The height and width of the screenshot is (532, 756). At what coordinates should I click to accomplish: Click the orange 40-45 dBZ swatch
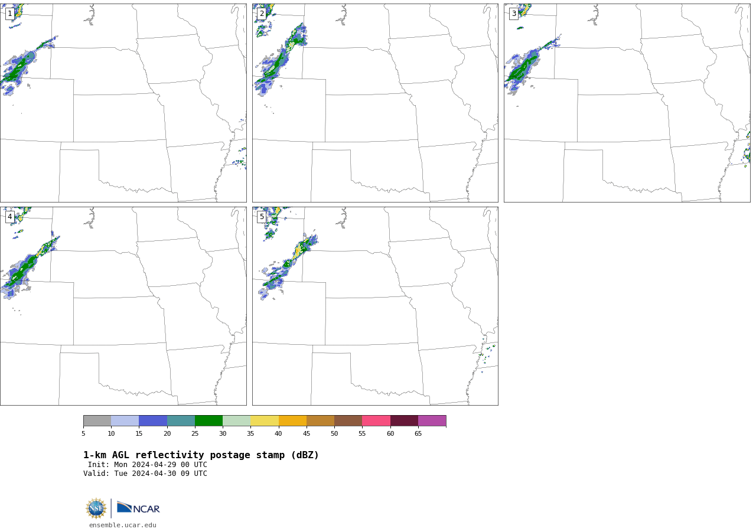(292, 421)
